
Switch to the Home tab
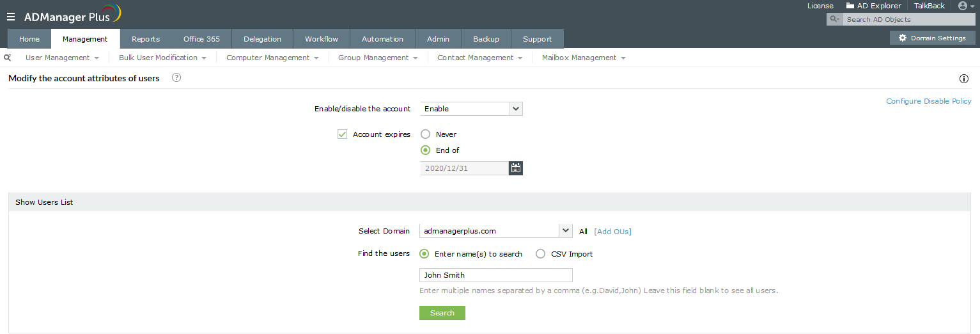point(29,39)
